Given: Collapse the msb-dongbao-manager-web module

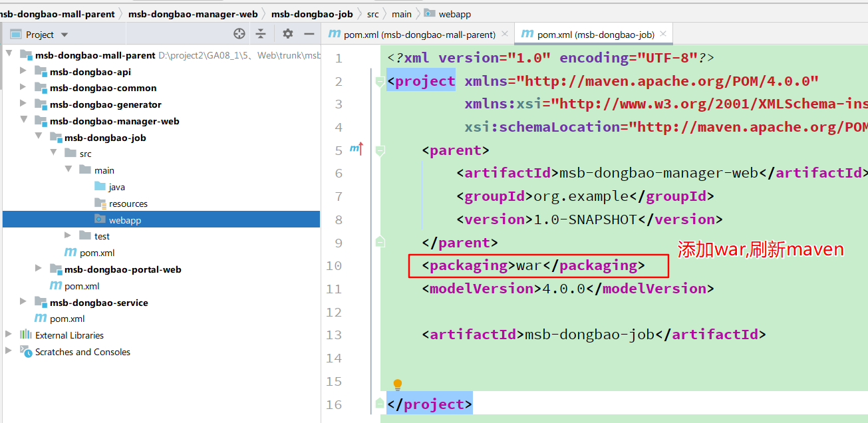Looking at the screenshot, I should click(x=23, y=120).
